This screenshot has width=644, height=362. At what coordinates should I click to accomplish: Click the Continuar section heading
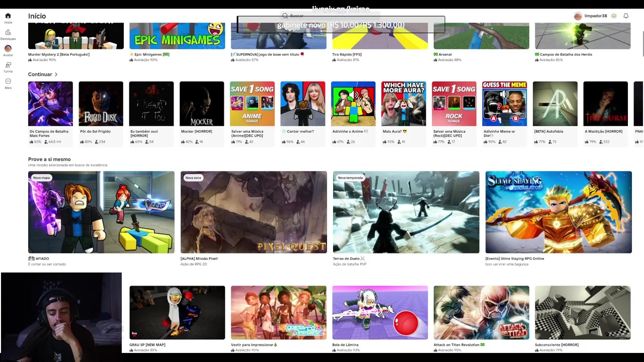(x=40, y=74)
